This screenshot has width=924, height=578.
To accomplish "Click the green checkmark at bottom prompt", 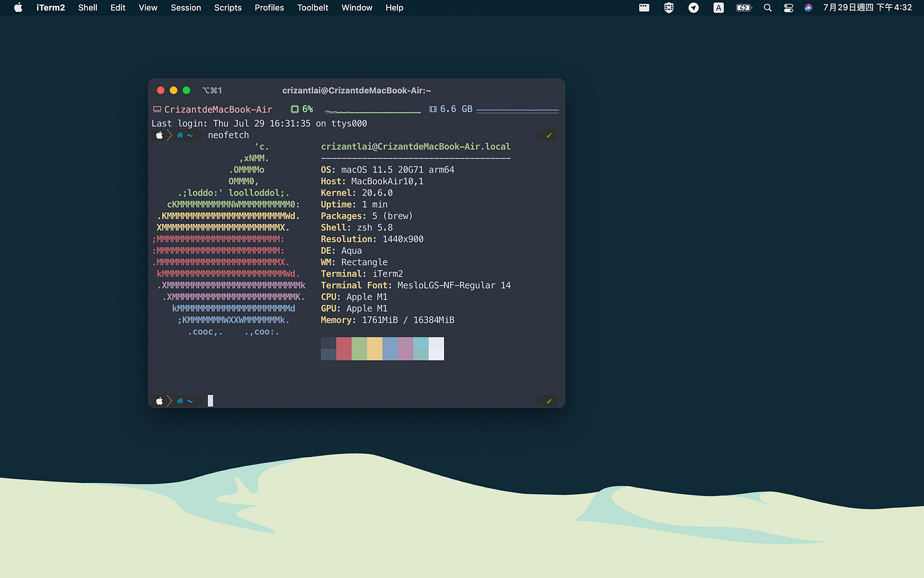I will (x=549, y=401).
